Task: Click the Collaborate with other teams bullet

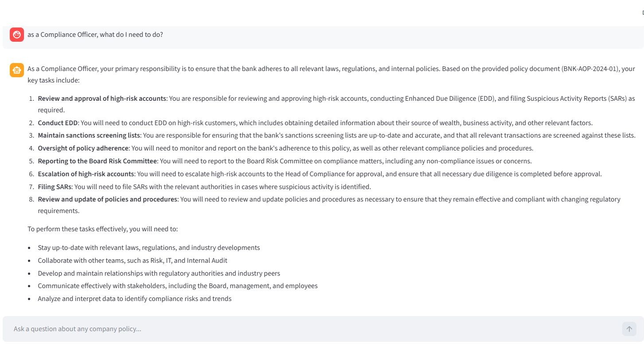Action: pos(132,260)
